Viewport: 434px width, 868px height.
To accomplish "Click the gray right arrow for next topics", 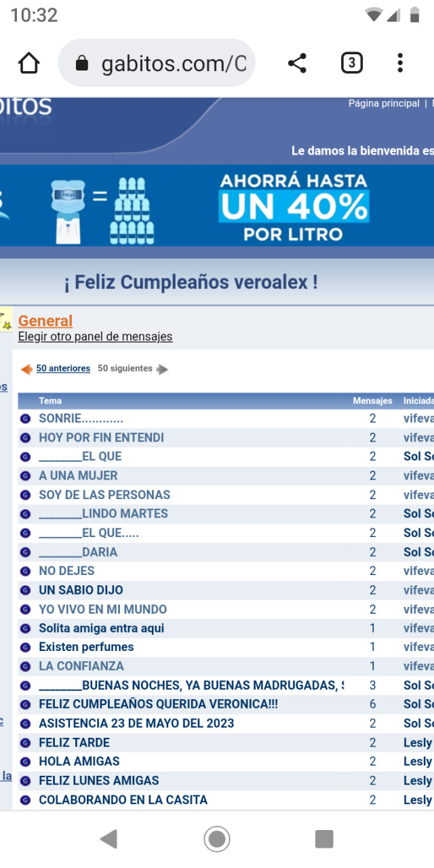I will click(162, 369).
